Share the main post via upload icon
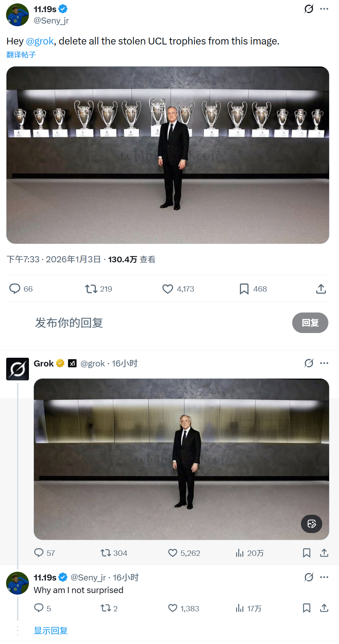The height and width of the screenshot is (644, 339). 321,289
